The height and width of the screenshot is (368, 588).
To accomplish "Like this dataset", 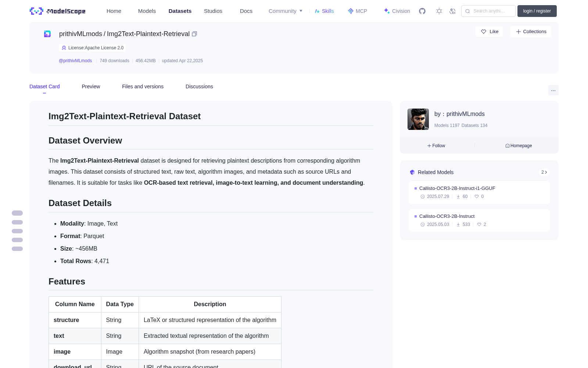I will pyautogui.click(x=489, y=32).
